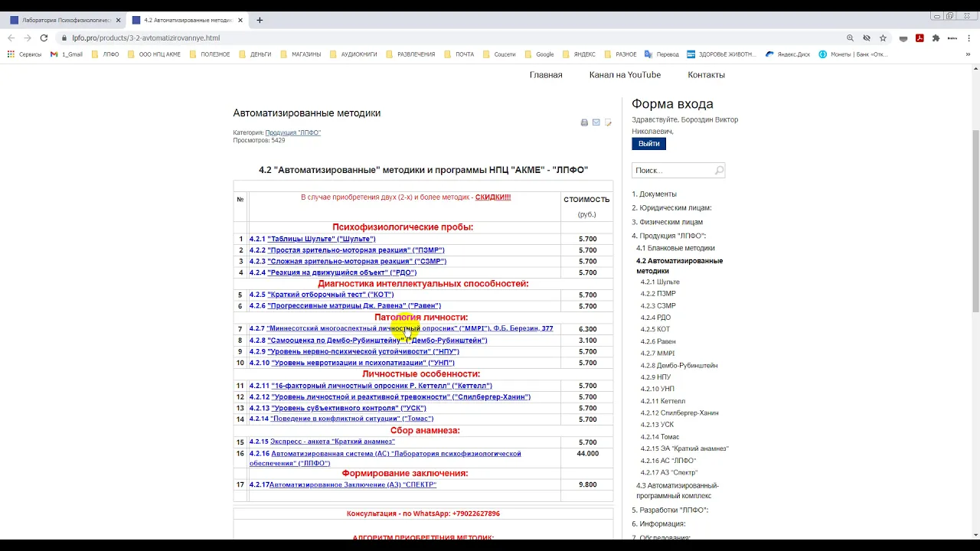This screenshot has height=551, width=980.
Task: Click the red СКИДКИ!!! link
Action: tap(493, 197)
